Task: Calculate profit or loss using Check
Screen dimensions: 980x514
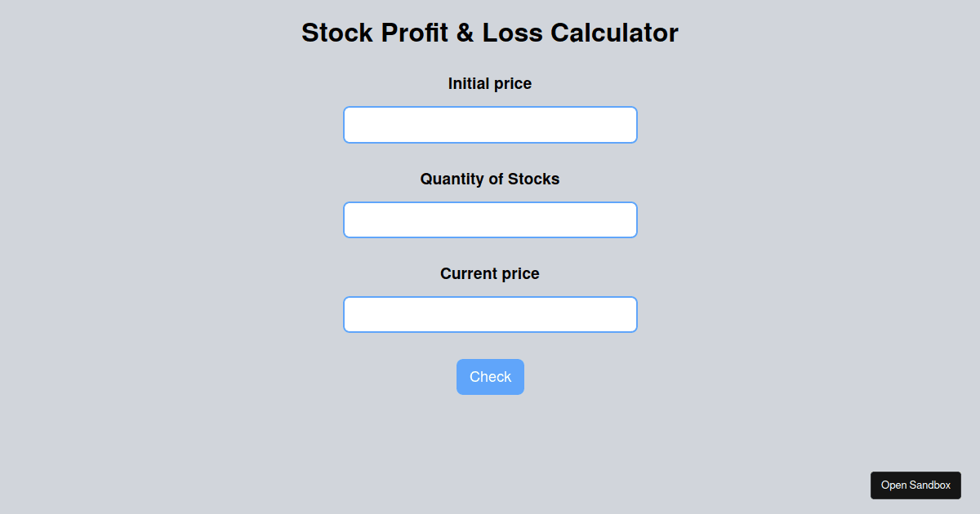Action: click(x=490, y=377)
